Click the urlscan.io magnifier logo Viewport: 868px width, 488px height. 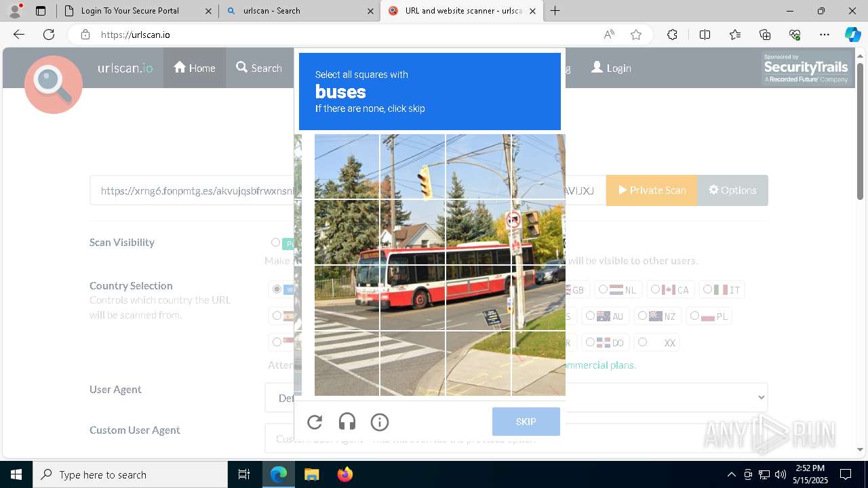(x=54, y=84)
